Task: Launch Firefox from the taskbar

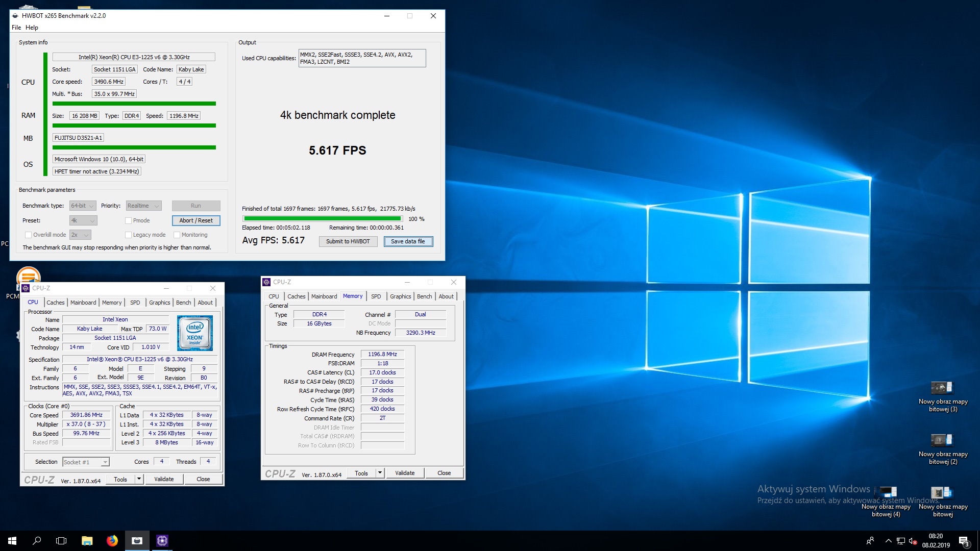Action: tap(112, 541)
